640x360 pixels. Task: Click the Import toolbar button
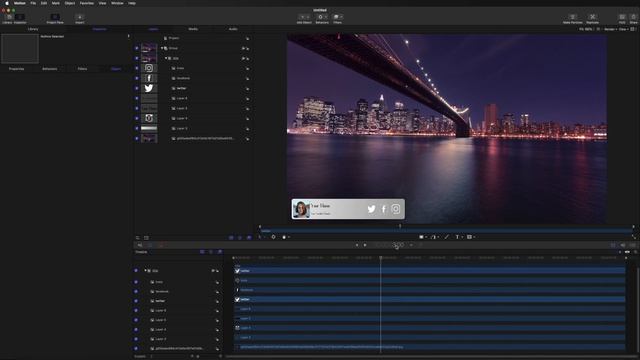[80, 18]
